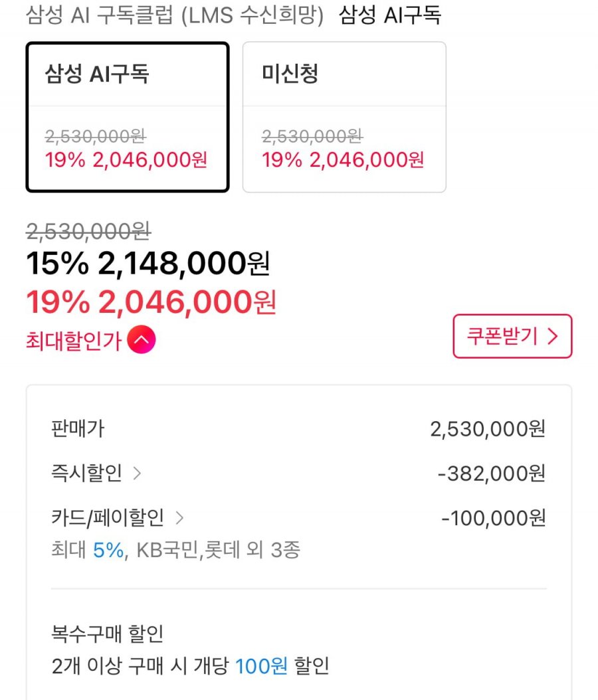Tap the 최대할인가 label text
The height and width of the screenshot is (700, 598).
tap(74, 341)
